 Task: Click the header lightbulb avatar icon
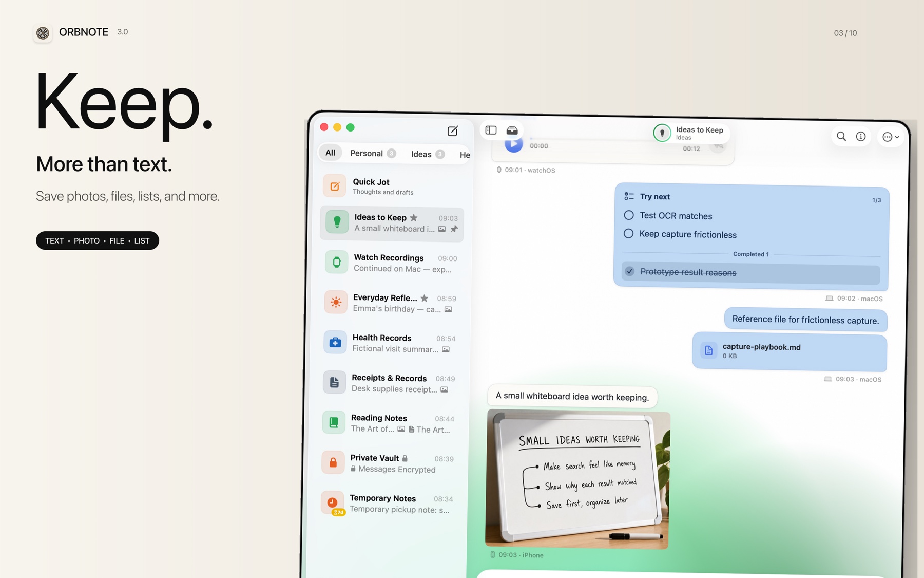[x=662, y=133]
